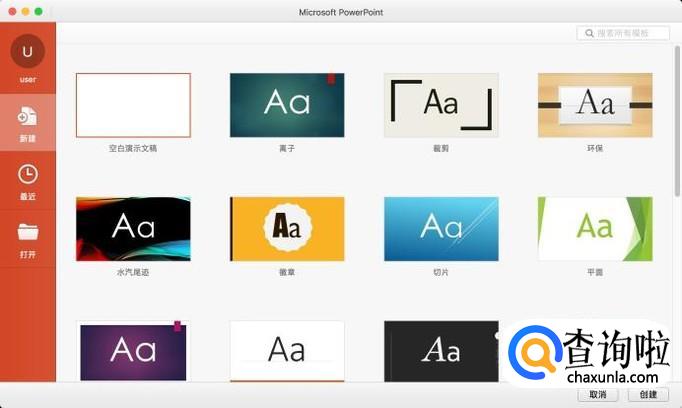Open the 打开 (Open) folder icon
The image size is (682, 408).
tap(28, 231)
